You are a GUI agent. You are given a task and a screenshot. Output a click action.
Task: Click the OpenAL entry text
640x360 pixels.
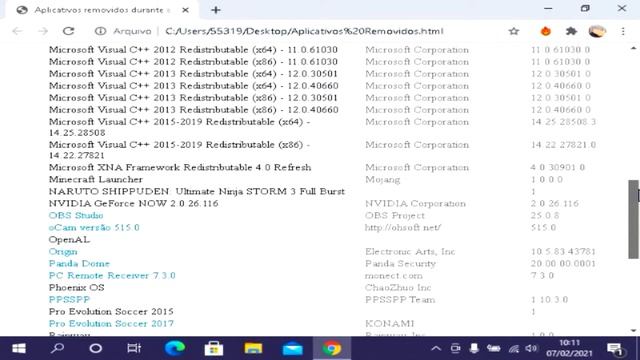69,240
